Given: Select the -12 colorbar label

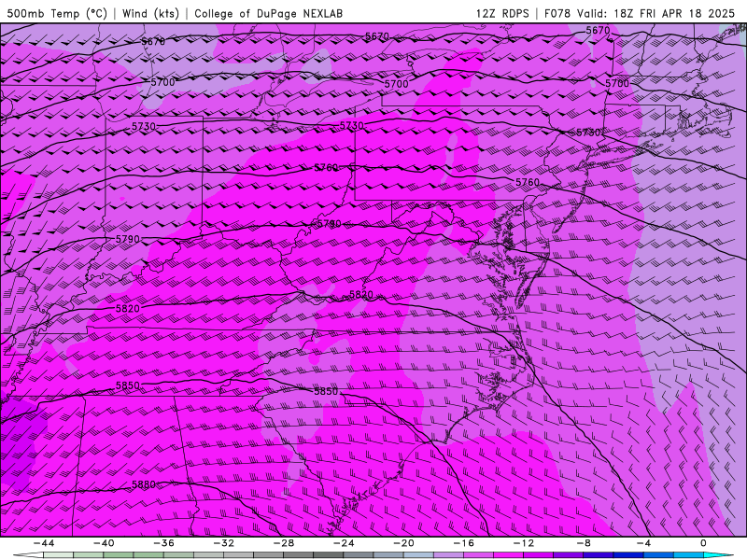Looking at the screenshot, I should (x=524, y=543).
